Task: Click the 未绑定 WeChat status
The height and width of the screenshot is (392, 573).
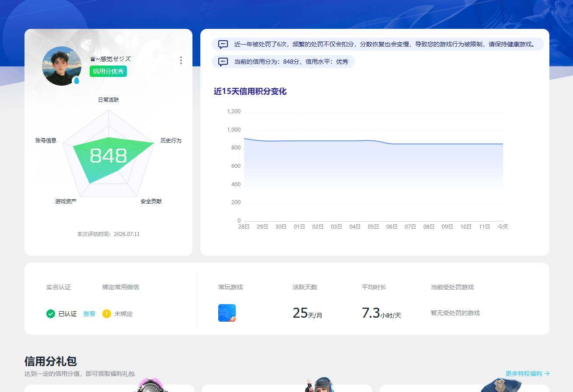Action: click(124, 314)
